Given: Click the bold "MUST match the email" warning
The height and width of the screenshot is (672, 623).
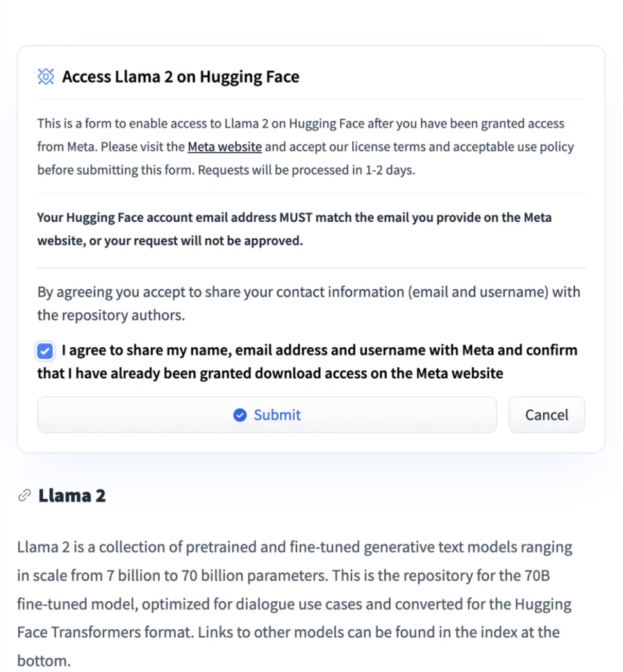Looking at the screenshot, I should click(x=294, y=217).
